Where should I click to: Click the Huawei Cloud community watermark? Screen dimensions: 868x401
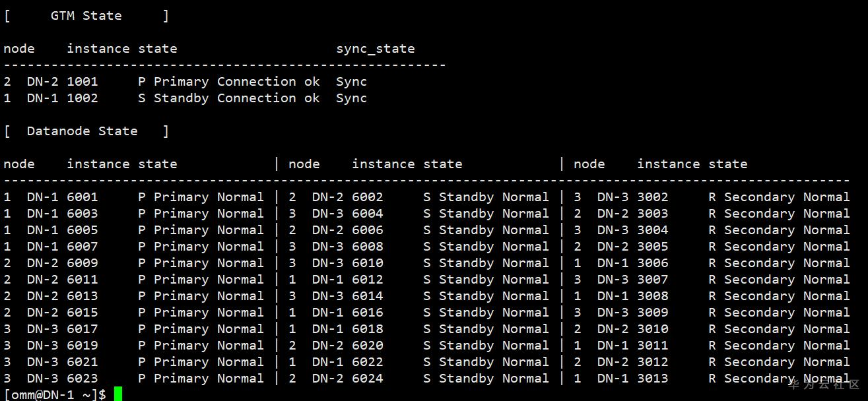pyautogui.click(x=824, y=385)
